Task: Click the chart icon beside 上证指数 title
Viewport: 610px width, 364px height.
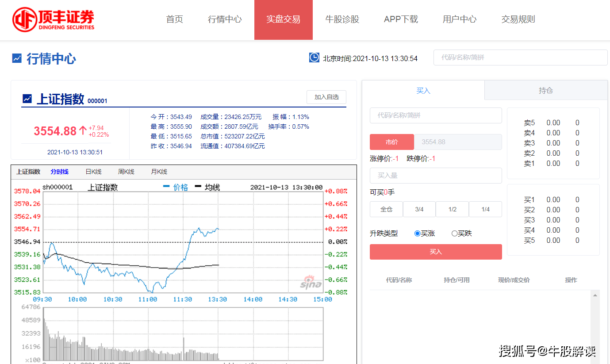Action: pyautogui.click(x=27, y=99)
